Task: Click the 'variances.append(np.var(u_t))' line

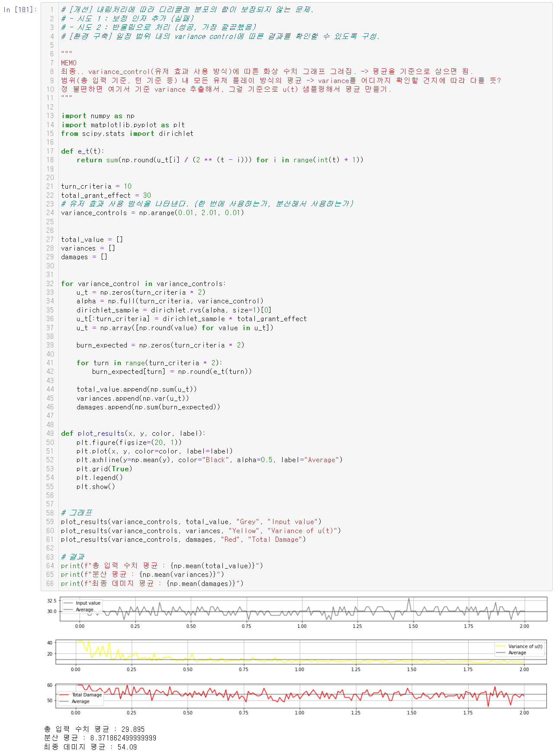Action: (x=133, y=399)
